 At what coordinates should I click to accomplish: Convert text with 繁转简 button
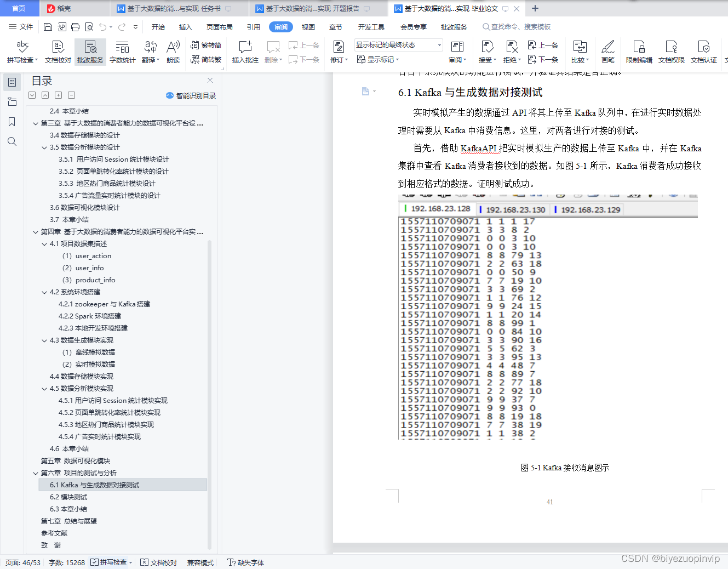pos(206,45)
